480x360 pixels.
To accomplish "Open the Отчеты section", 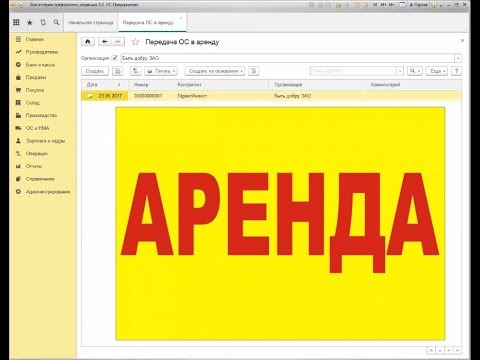I will pyautogui.click(x=34, y=166).
